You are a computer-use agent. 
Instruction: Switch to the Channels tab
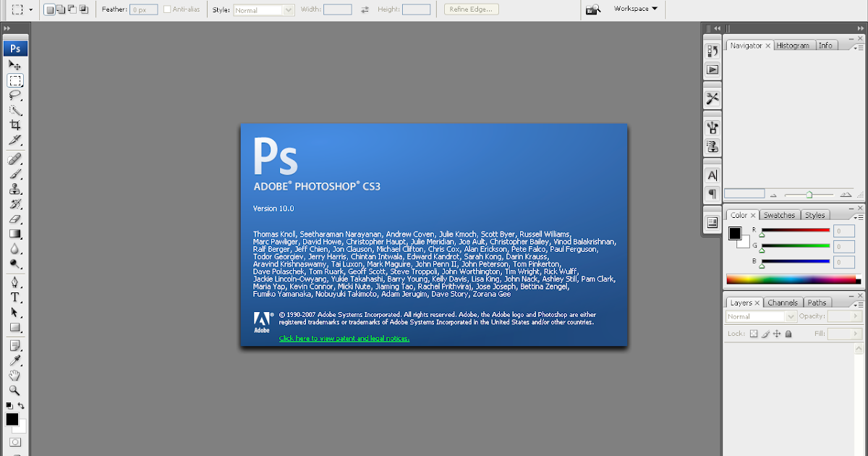(782, 303)
